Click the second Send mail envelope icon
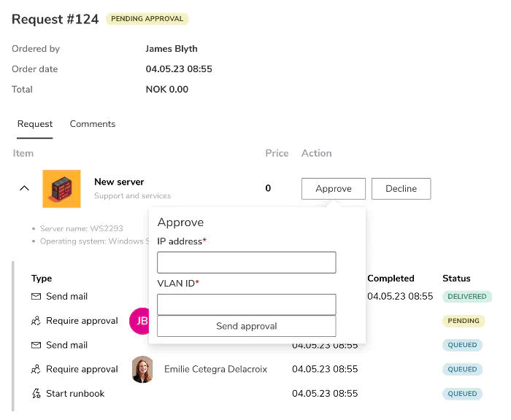The height and width of the screenshot is (420, 511). [x=36, y=345]
